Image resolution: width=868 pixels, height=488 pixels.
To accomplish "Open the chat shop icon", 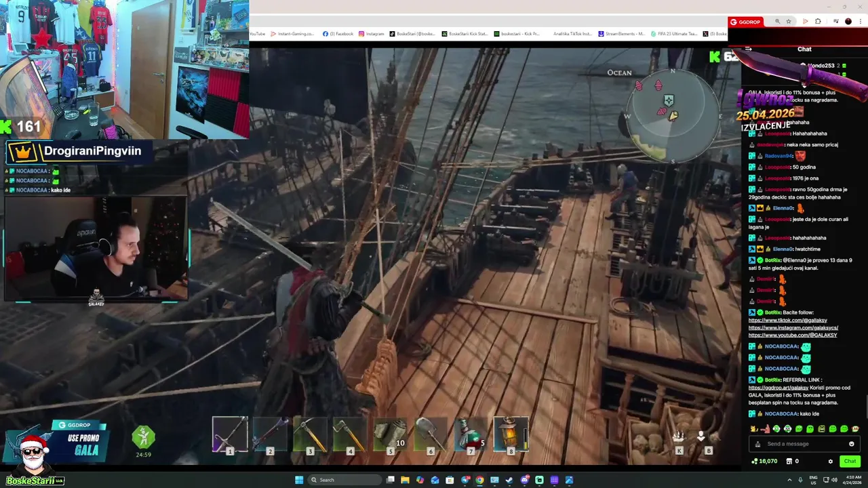I will (x=789, y=461).
